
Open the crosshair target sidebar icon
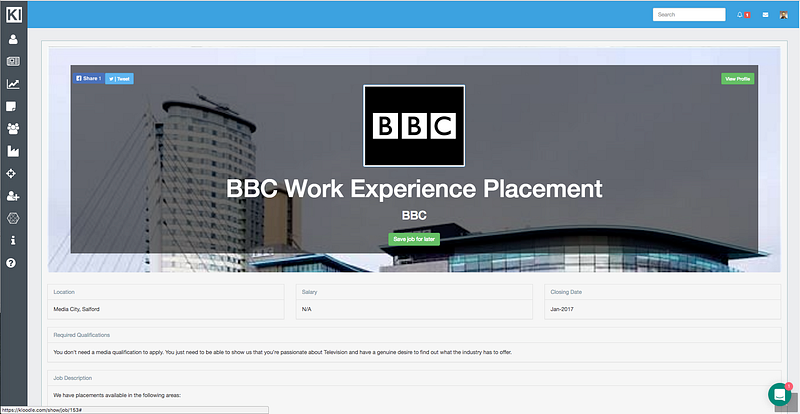click(x=11, y=174)
